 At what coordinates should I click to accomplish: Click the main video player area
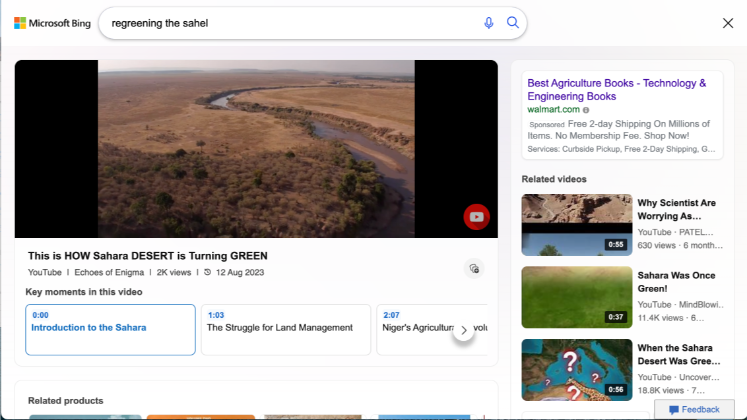(256, 148)
